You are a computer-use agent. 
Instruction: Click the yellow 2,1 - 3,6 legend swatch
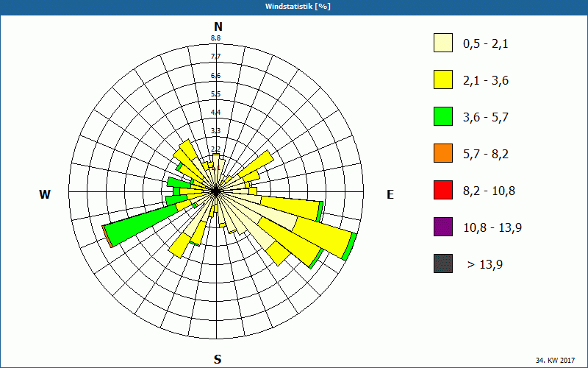pos(443,79)
